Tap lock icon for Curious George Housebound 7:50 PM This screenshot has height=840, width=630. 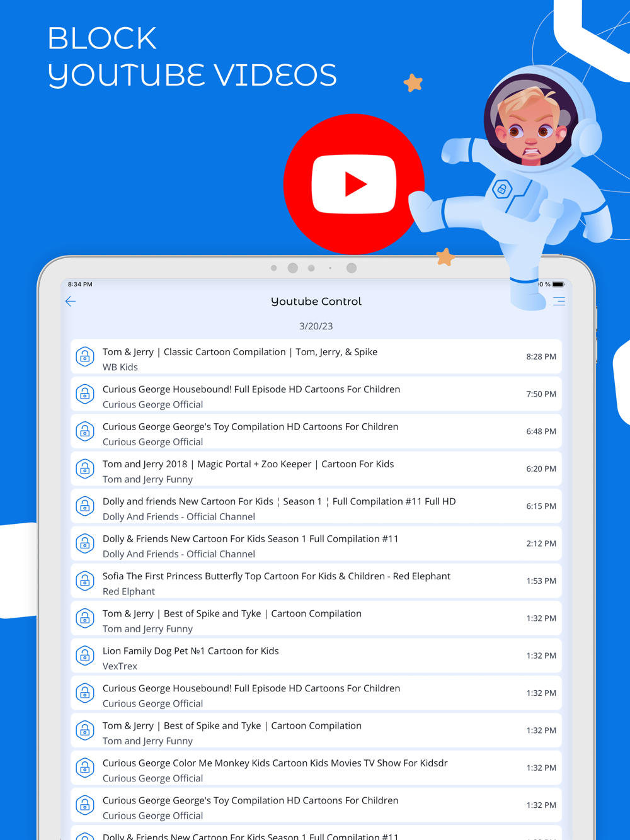coord(85,394)
